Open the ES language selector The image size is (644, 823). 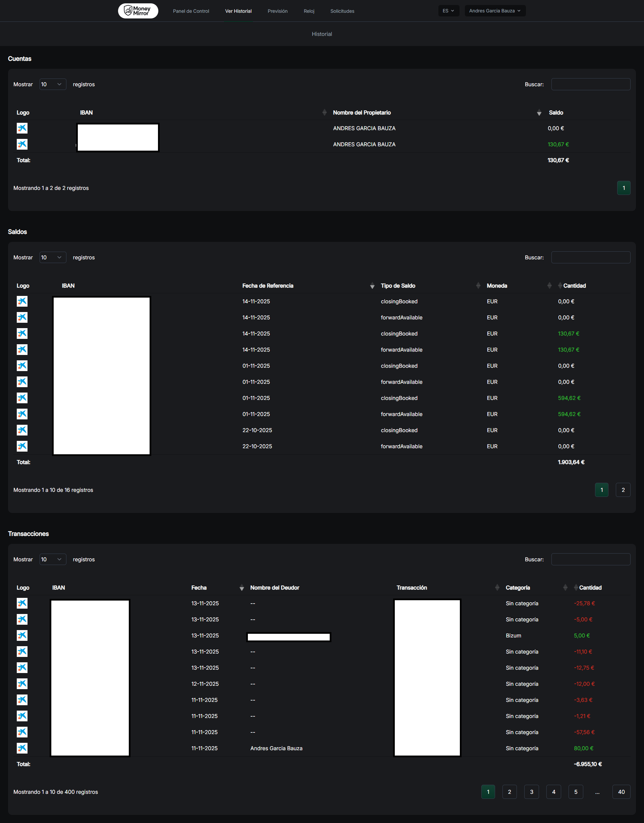coord(448,11)
